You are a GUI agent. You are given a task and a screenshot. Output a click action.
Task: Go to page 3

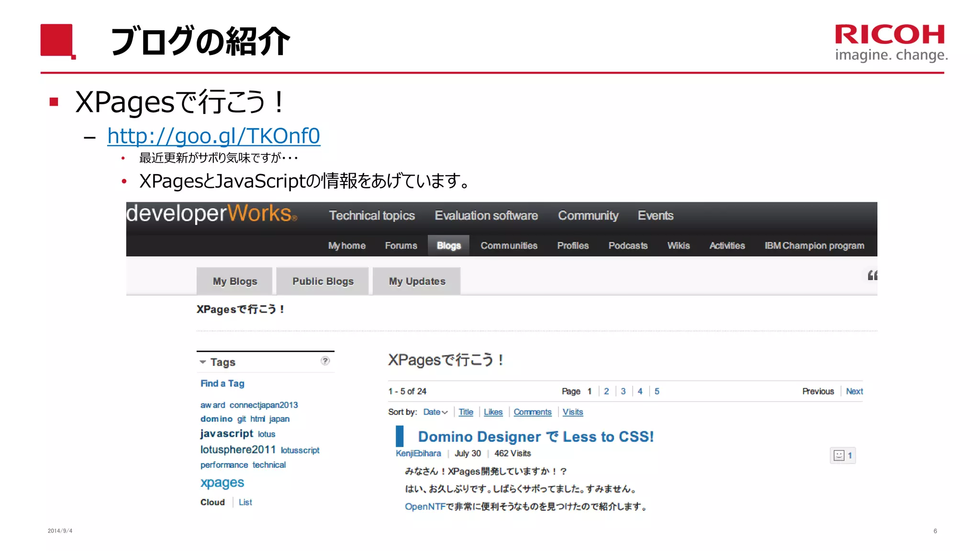[x=623, y=391]
